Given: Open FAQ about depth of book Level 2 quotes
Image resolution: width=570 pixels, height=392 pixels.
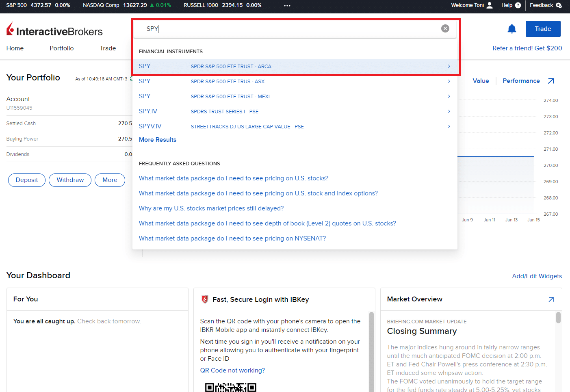Looking at the screenshot, I should click(x=267, y=223).
